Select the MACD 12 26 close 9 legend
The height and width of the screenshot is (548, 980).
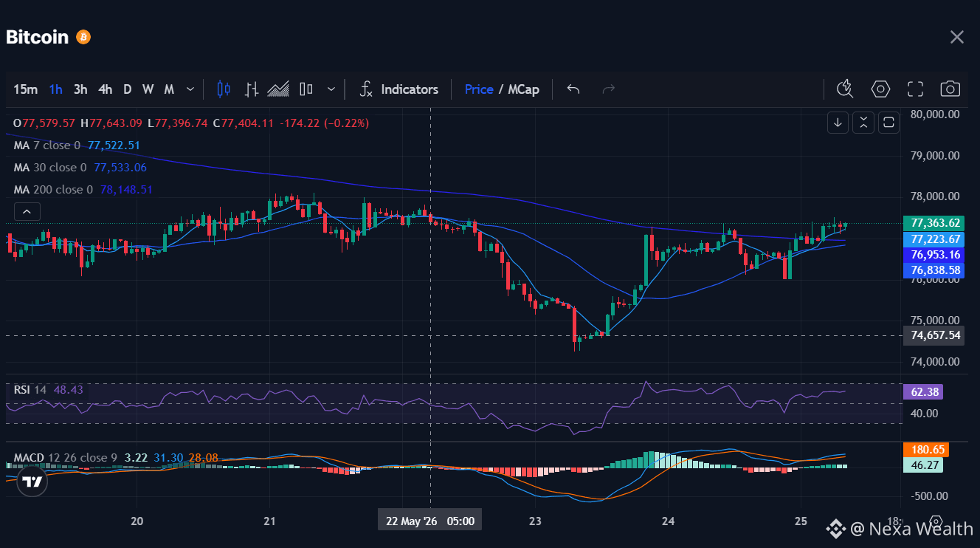click(116, 458)
